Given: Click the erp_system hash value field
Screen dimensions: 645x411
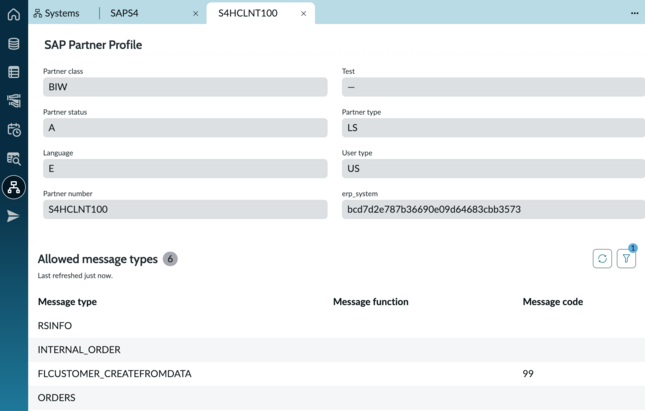Looking at the screenshot, I should tap(493, 209).
